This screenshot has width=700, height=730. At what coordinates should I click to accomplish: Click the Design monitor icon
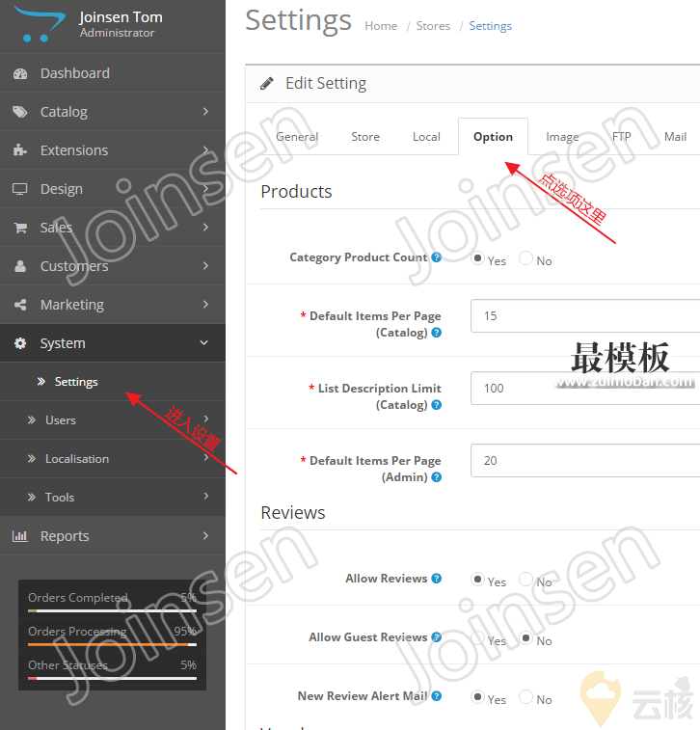point(19,189)
